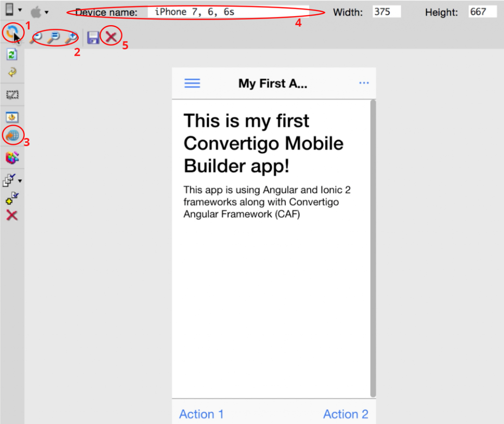This screenshot has height=424, width=504.
Task: Tap Action 1 in the app footer
Action: [x=201, y=414]
